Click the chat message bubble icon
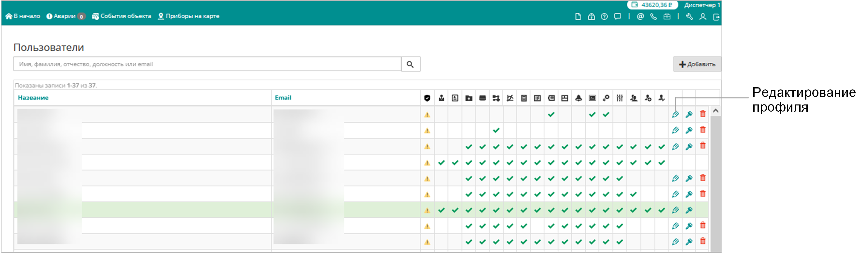Image resolution: width=868 pixels, height=253 pixels. (x=617, y=17)
